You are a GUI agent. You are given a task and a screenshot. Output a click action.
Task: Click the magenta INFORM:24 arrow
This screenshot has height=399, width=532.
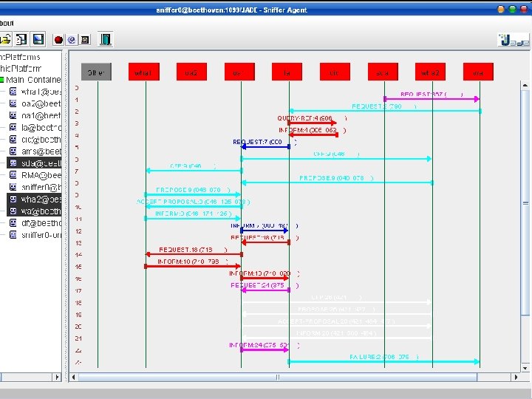click(x=265, y=349)
